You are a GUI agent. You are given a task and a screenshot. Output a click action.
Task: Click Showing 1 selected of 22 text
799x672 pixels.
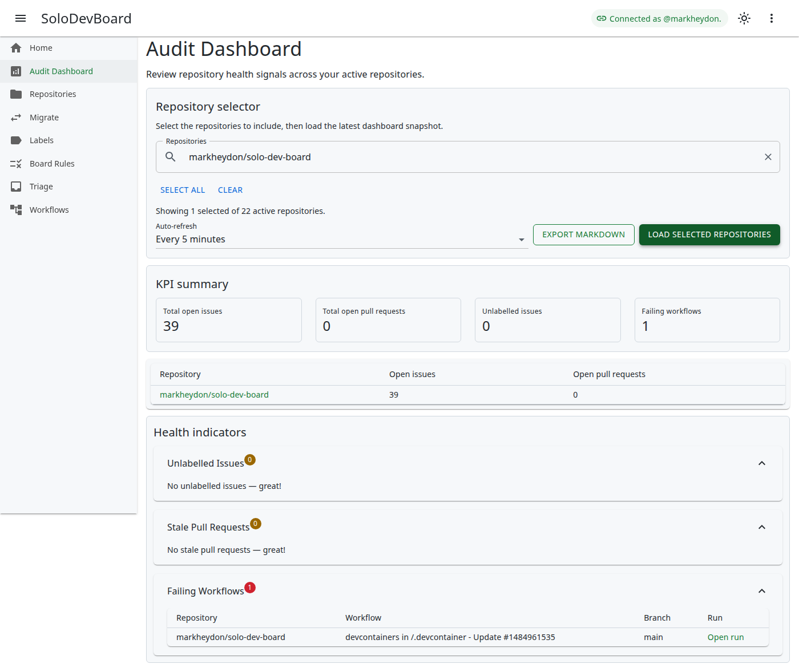tap(240, 211)
